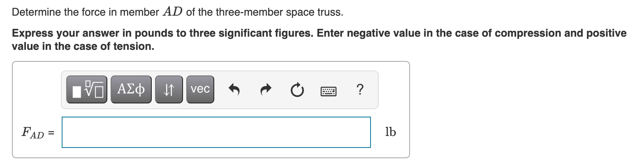Focus the F_AD answer input field
The image size is (644, 164).
(216, 132)
